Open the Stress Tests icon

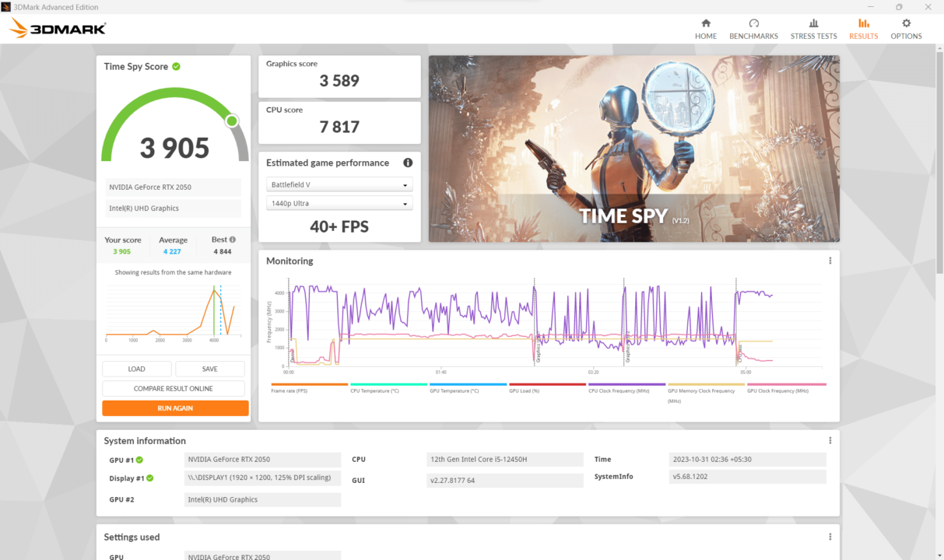pyautogui.click(x=813, y=24)
